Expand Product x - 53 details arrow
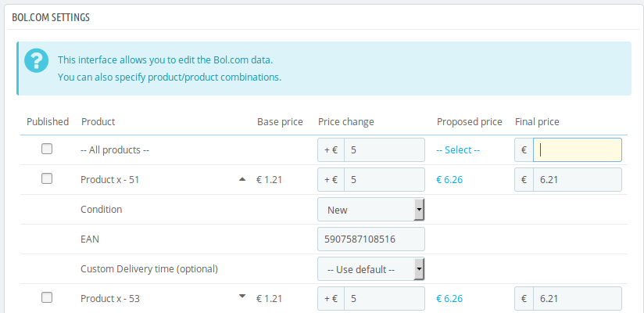 click(x=242, y=296)
